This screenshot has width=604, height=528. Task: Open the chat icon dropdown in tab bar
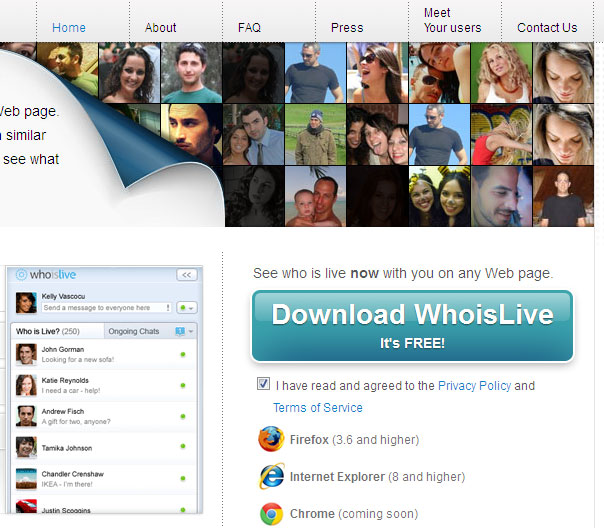(184, 331)
